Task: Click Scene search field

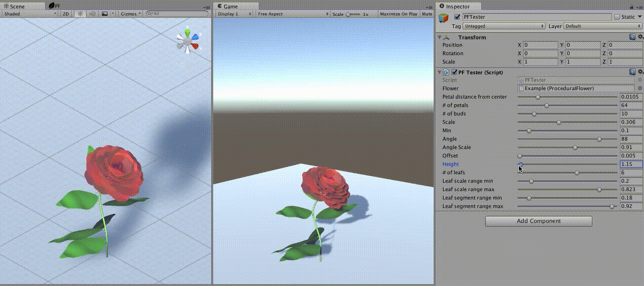Action: [x=176, y=14]
